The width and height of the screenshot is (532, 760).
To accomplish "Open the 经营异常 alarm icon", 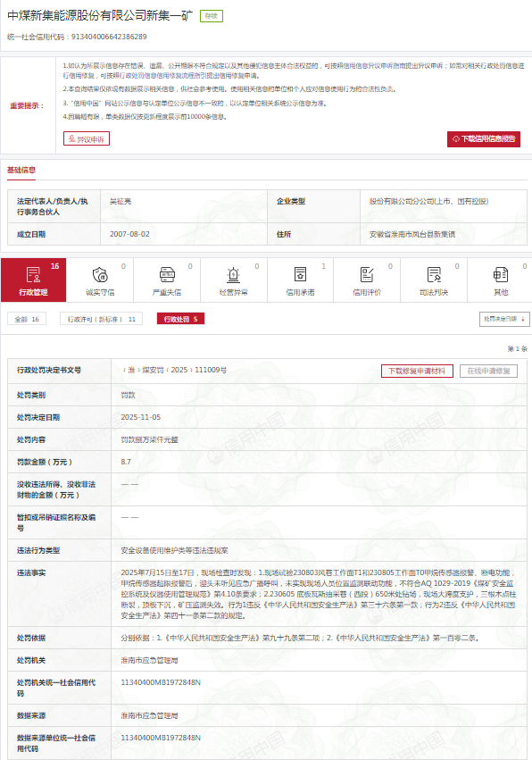I will 234,274.
